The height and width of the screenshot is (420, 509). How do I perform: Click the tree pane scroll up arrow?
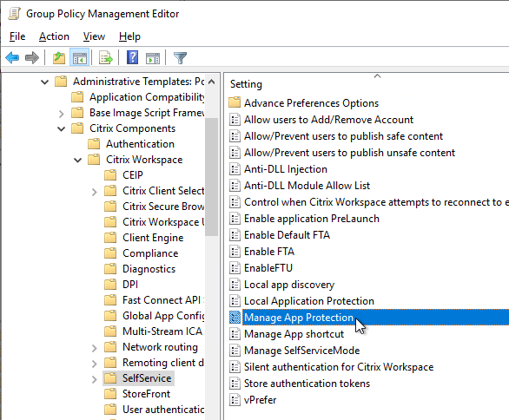(x=212, y=82)
